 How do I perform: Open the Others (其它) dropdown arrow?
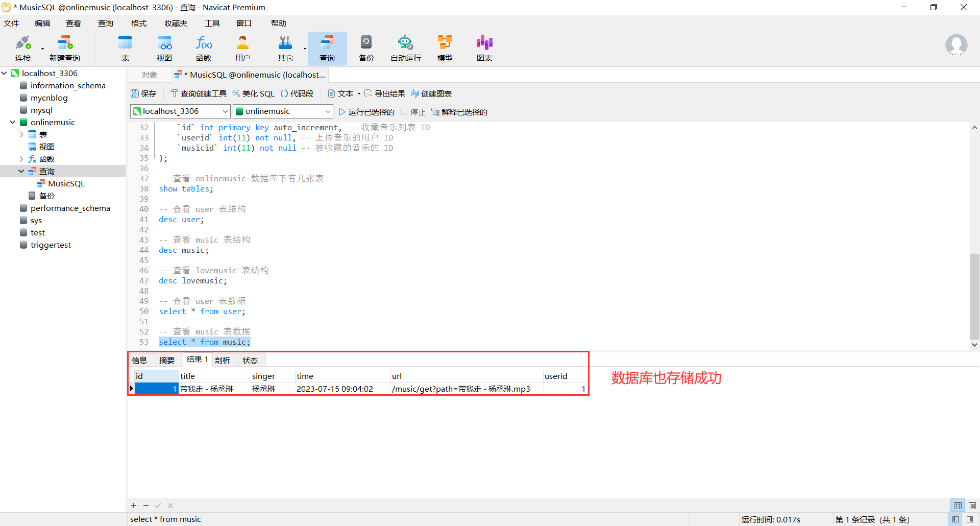305,49
